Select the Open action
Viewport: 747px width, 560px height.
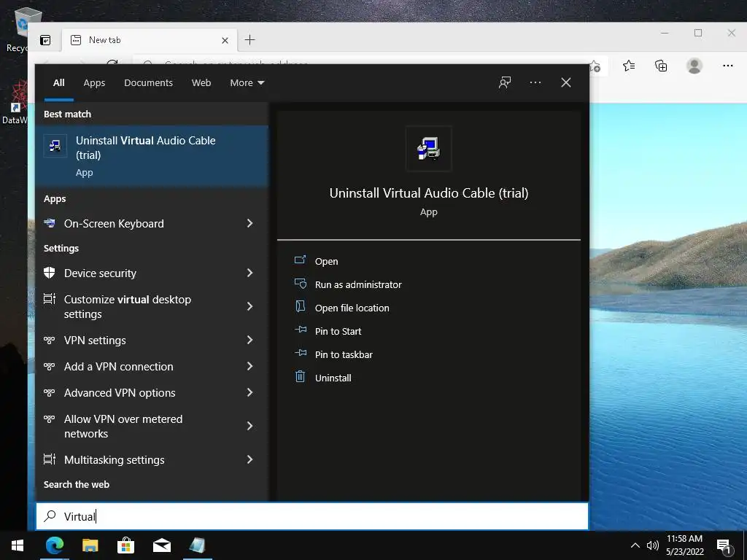[326, 262]
